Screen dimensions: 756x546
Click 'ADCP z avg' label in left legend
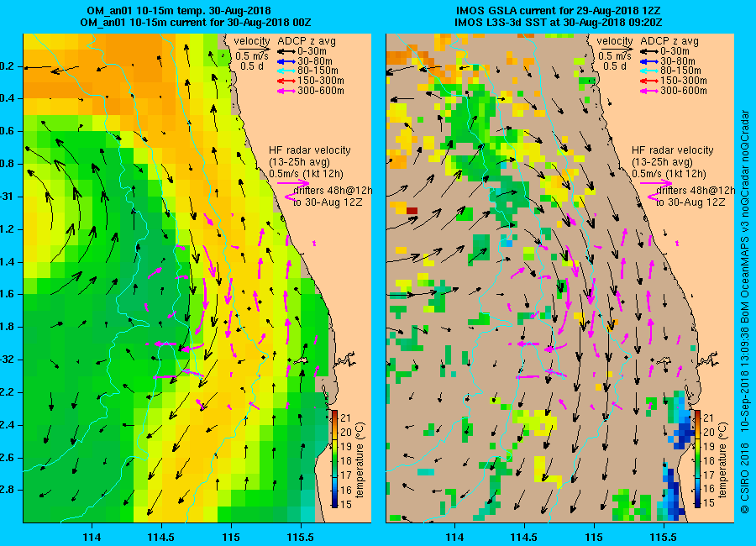point(306,41)
